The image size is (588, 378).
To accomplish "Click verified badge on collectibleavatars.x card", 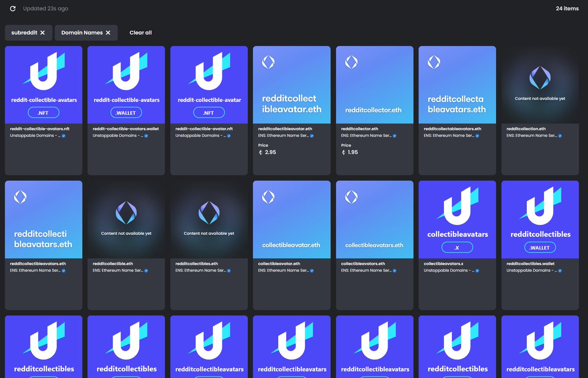I will coord(478,271).
